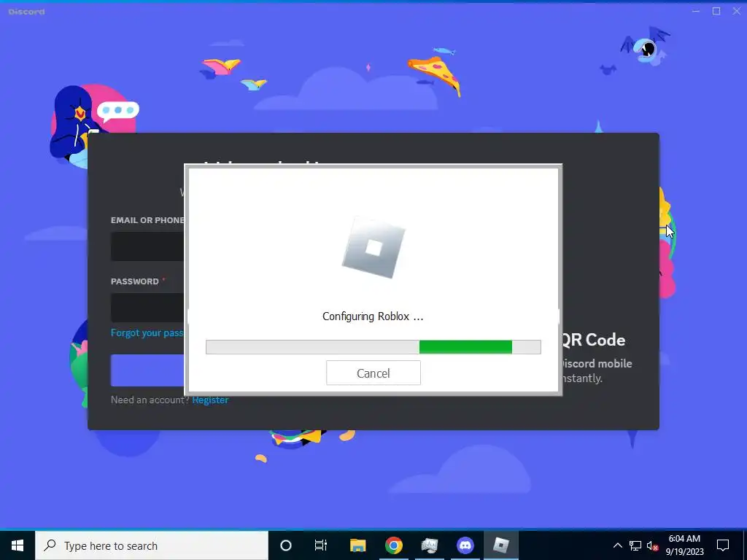The image size is (747, 560).
Task: Open Forgot your password link in Discord
Action: [147, 332]
